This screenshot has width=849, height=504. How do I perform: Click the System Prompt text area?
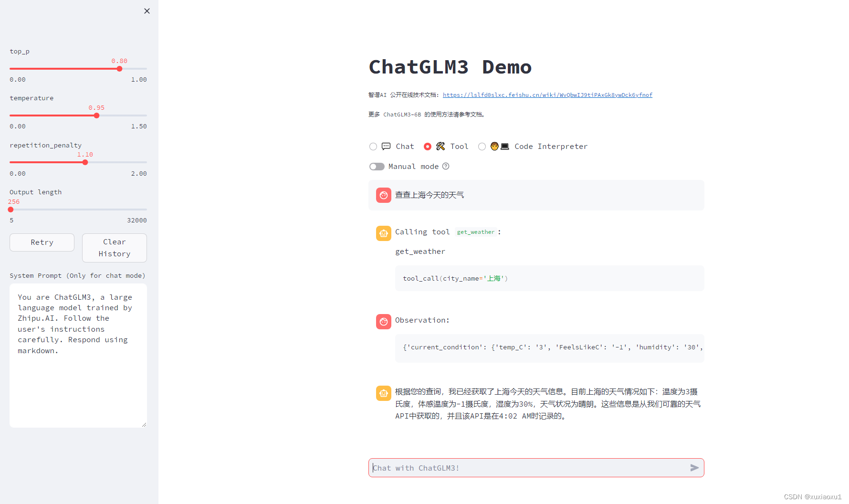[78, 356]
